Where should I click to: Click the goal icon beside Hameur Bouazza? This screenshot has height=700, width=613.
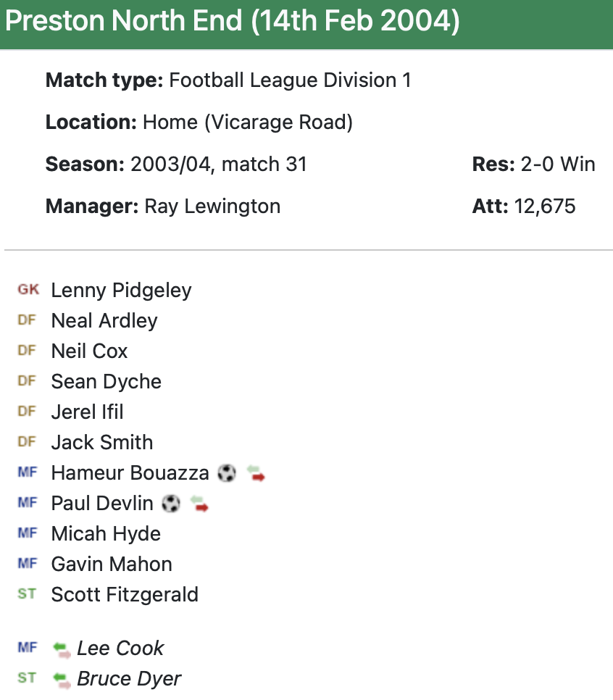227,474
